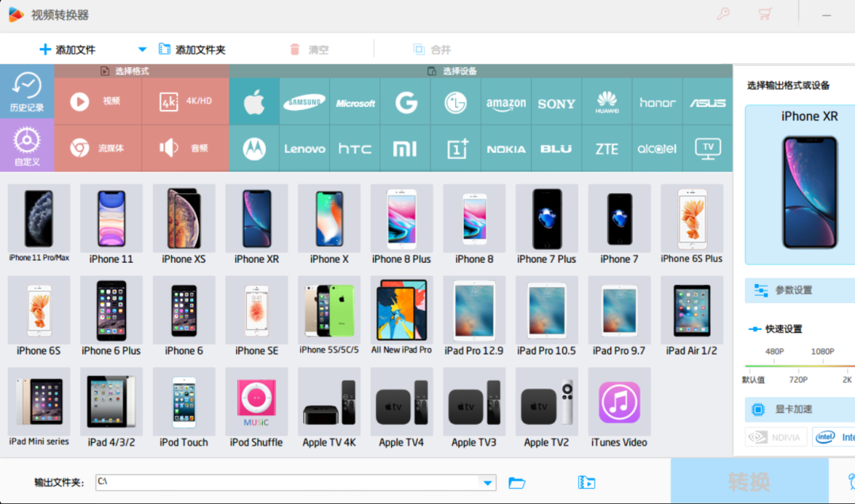
Task: Select the video format category
Action: coord(97,101)
